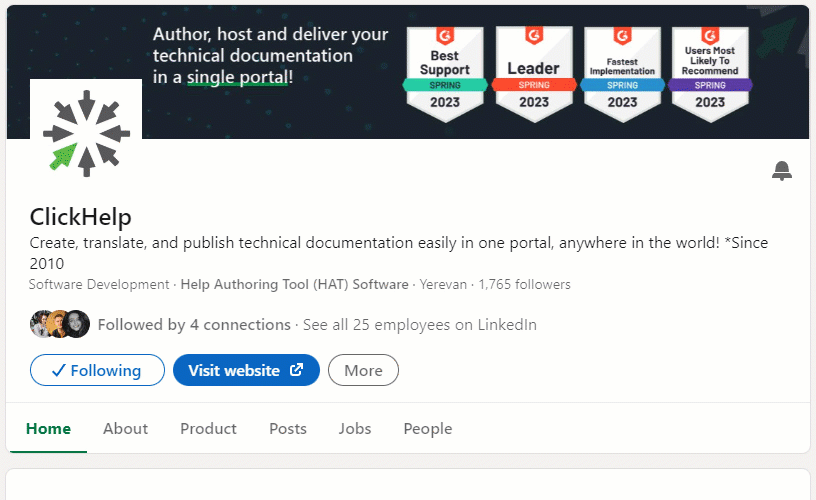
Task: Open See all 25 employees on LinkedIn link
Action: (x=420, y=325)
